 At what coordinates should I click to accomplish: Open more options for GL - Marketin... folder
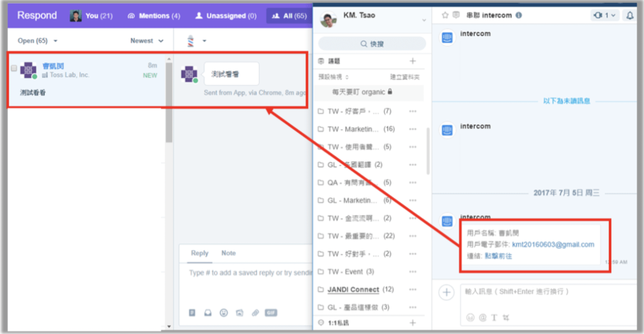pyautogui.click(x=413, y=200)
